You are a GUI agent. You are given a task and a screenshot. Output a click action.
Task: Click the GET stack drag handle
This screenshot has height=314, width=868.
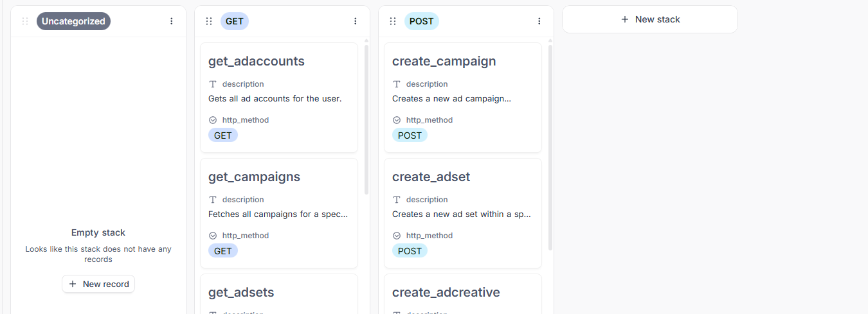click(x=209, y=21)
